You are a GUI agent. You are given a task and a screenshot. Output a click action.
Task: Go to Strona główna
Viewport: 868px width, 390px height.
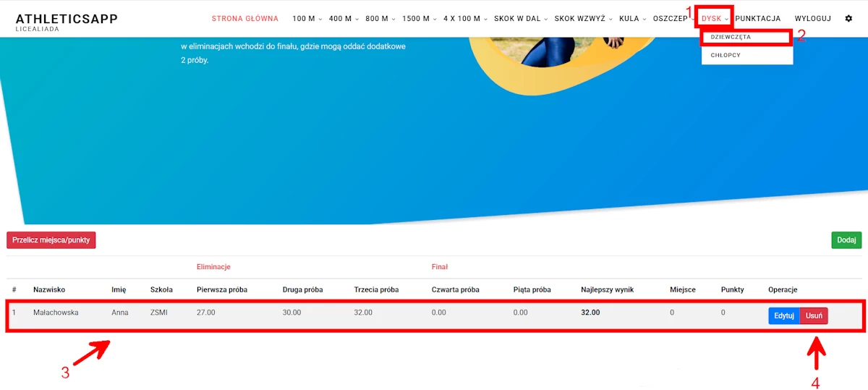244,19
